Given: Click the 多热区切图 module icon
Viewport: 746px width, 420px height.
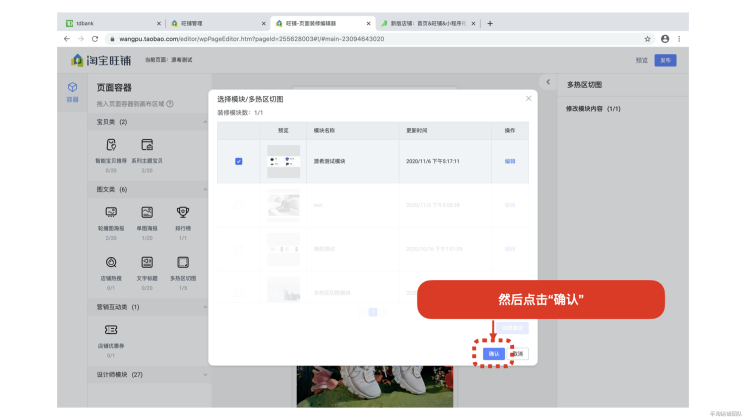Looking at the screenshot, I should (x=183, y=262).
